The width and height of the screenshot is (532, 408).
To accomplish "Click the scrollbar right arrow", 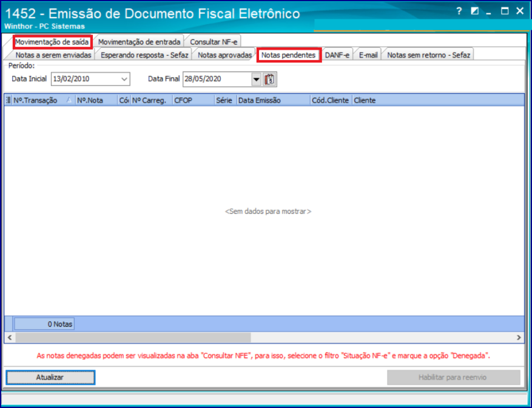I will [x=519, y=338].
